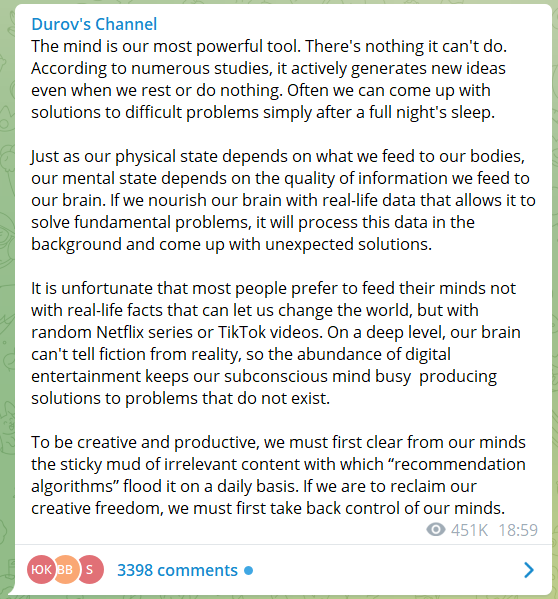Click the 18:59 message timestamp
Screen dimensions: 558x599
pos(518,530)
